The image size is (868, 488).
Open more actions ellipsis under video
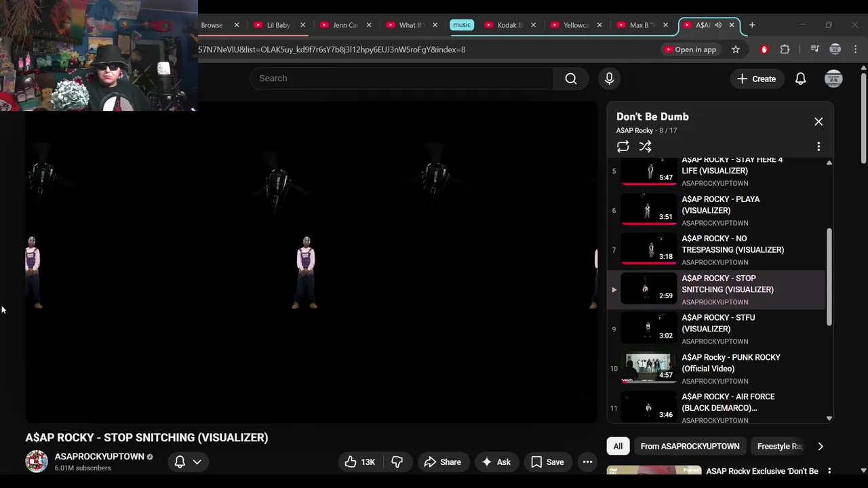(587, 462)
